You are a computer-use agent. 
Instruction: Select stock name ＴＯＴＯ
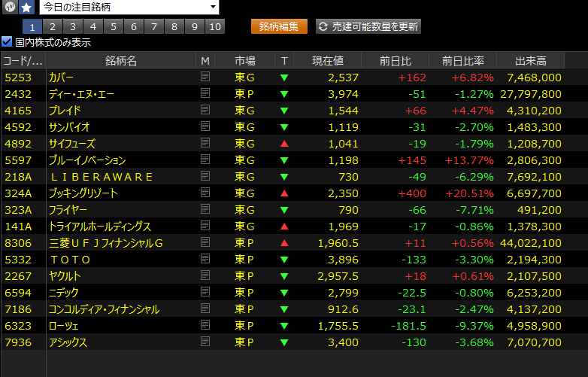tap(71, 260)
